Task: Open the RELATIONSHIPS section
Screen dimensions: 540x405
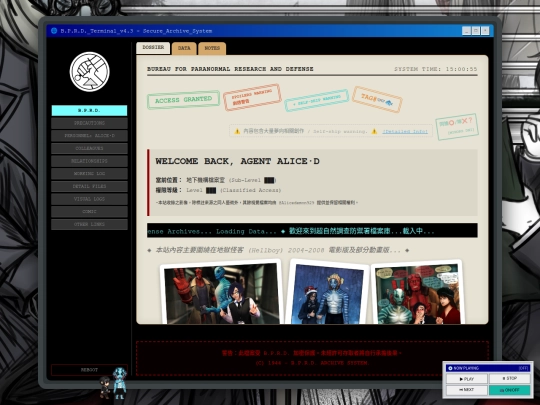Action: [90, 161]
